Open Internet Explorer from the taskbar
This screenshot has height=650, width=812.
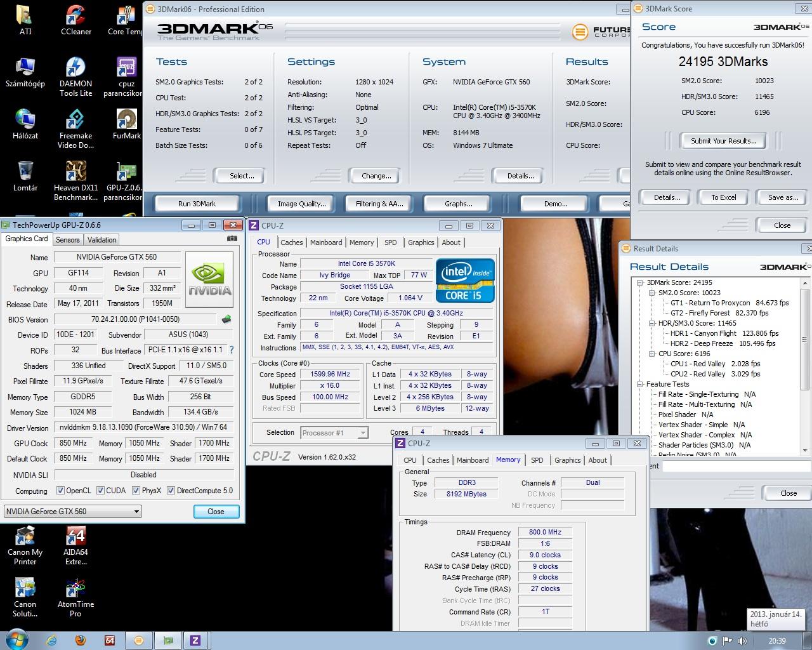click(52, 640)
